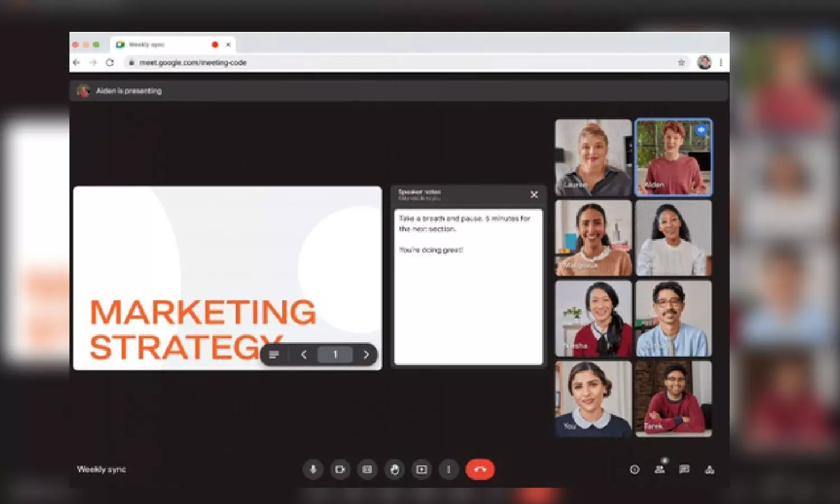Leave the call with red hang-up button

tap(480, 469)
